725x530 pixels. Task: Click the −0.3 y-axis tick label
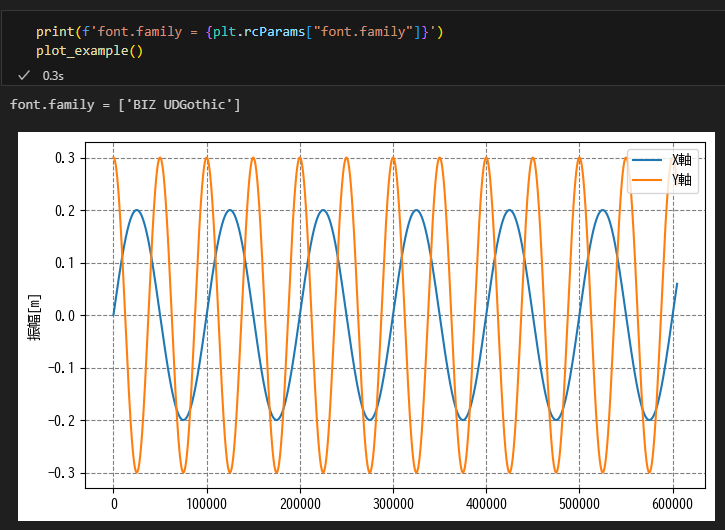pyautogui.click(x=61, y=473)
